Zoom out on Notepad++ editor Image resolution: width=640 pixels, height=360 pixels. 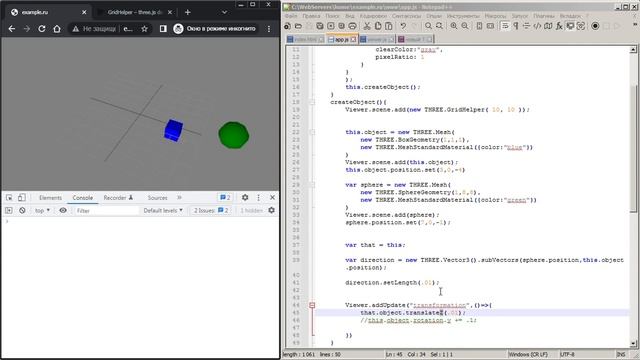(465, 26)
